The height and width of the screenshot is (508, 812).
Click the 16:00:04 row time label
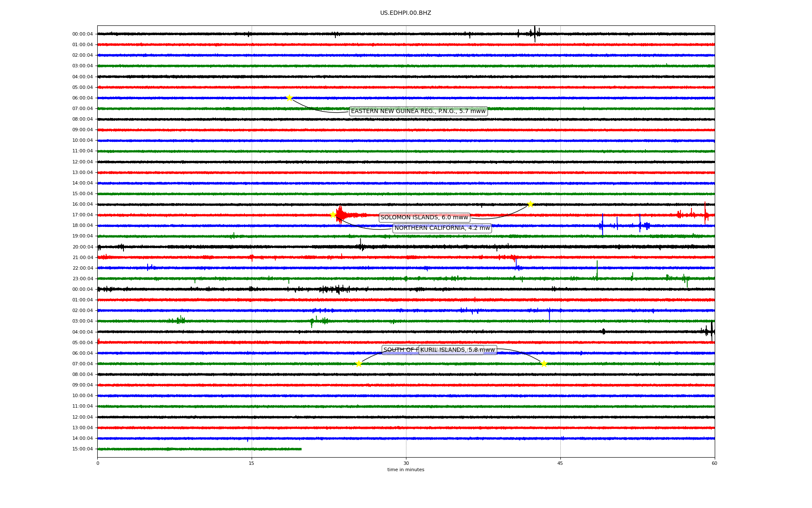(82, 204)
